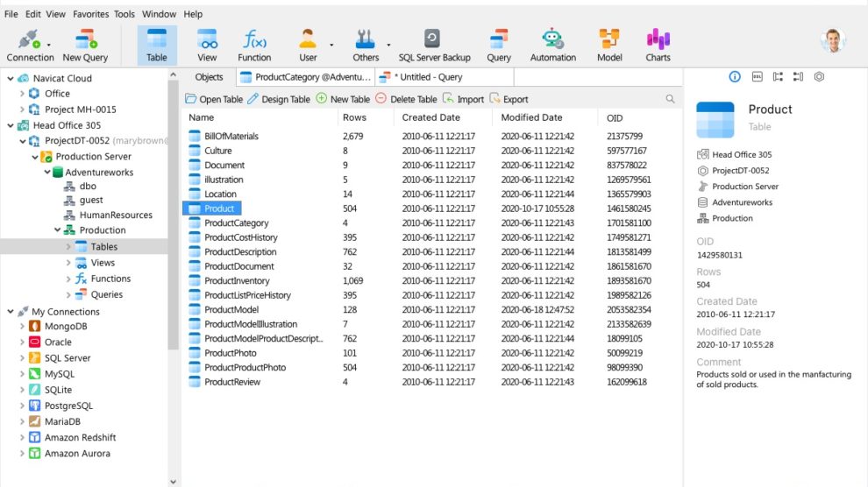
Task: Expand the Views node under Production
Action: point(69,263)
